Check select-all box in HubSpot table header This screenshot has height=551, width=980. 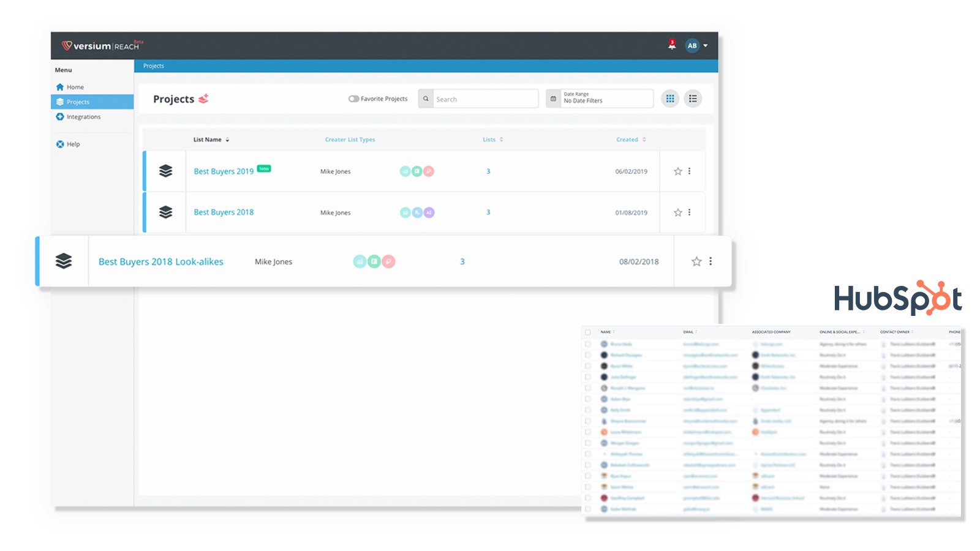[588, 332]
